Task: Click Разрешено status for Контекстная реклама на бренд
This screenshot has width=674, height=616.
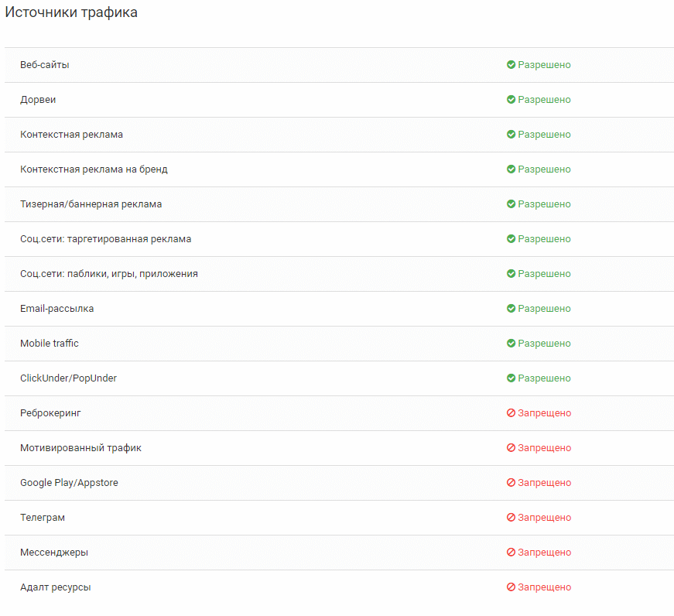Action: point(544,169)
